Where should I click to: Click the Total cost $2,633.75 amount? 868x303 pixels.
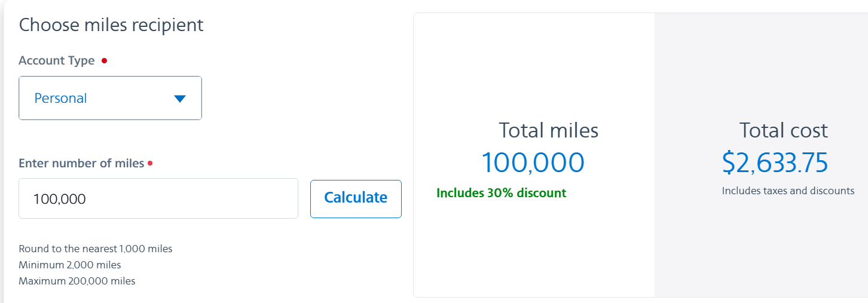(775, 163)
